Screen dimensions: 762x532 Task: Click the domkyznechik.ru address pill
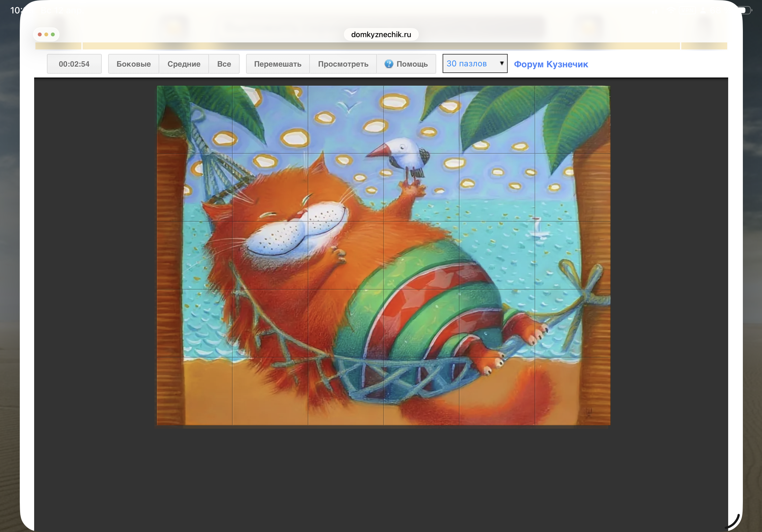click(381, 34)
